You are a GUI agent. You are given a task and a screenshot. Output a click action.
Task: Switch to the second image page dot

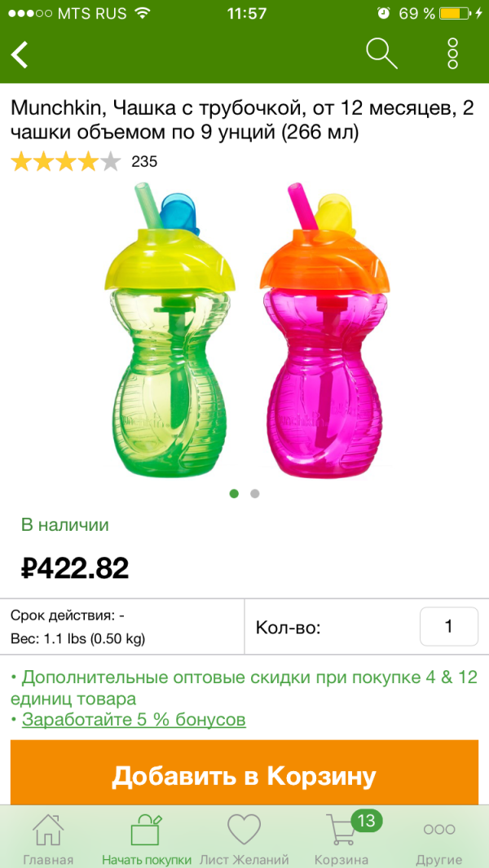(255, 493)
